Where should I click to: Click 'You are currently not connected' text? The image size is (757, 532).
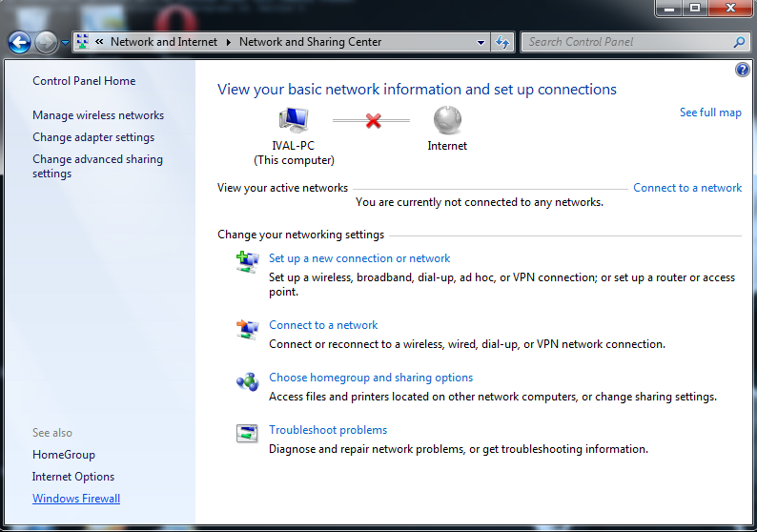480,202
